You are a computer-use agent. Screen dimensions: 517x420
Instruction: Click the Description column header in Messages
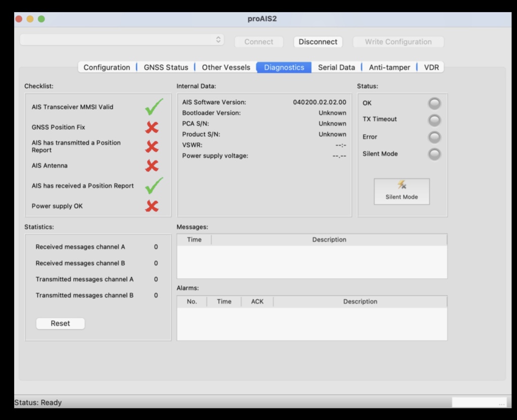(329, 240)
